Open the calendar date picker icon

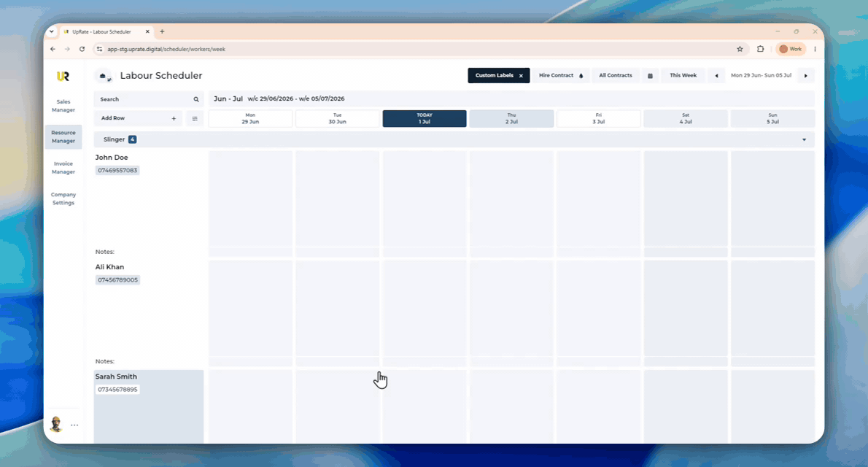point(650,76)
